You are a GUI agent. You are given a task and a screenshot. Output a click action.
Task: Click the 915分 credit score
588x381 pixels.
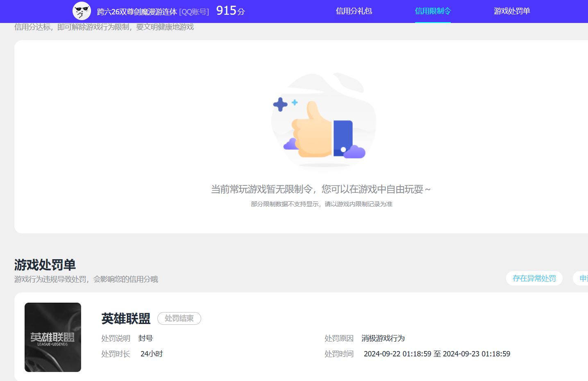(230, 11)
